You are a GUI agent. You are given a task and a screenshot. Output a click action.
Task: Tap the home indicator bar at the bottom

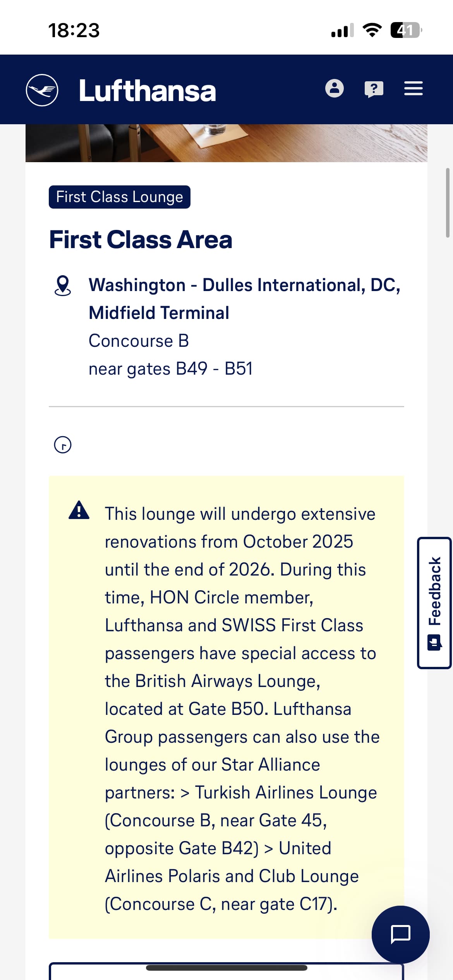(x=226, y=968)
